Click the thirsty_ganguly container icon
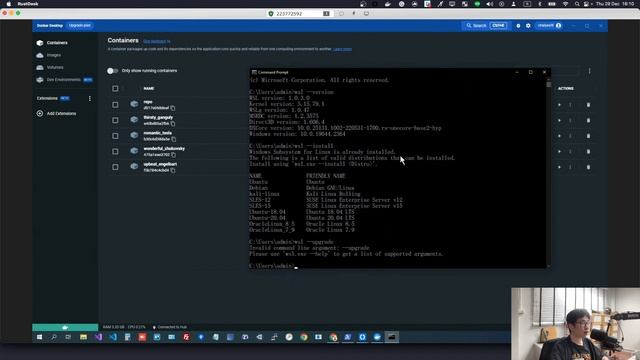640x360 pixels. tap(134, 120)
